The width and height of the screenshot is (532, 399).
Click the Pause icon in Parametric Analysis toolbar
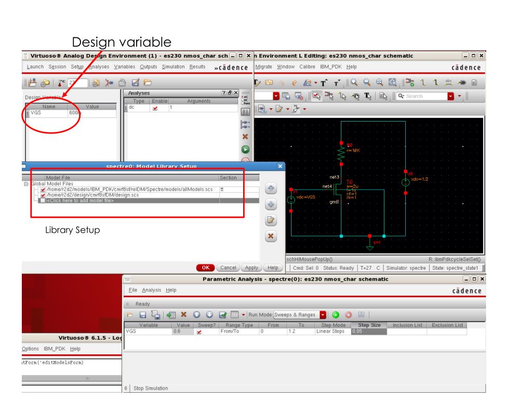click(361, 315)
